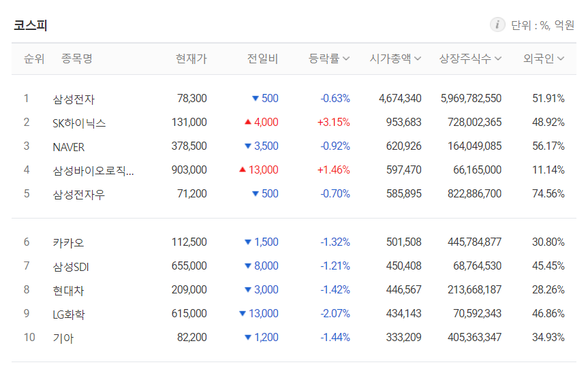Click 카카오 price 112,500
The height and width of the screenshot is (369, 588).
point(189,242)
